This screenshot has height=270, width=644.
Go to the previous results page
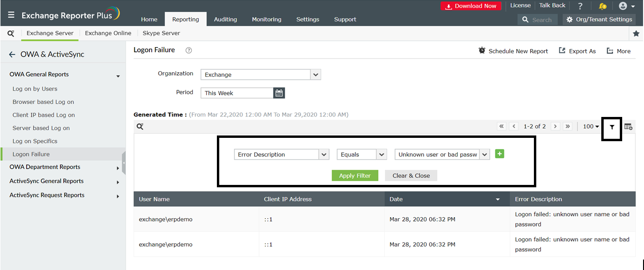point(514,126)
